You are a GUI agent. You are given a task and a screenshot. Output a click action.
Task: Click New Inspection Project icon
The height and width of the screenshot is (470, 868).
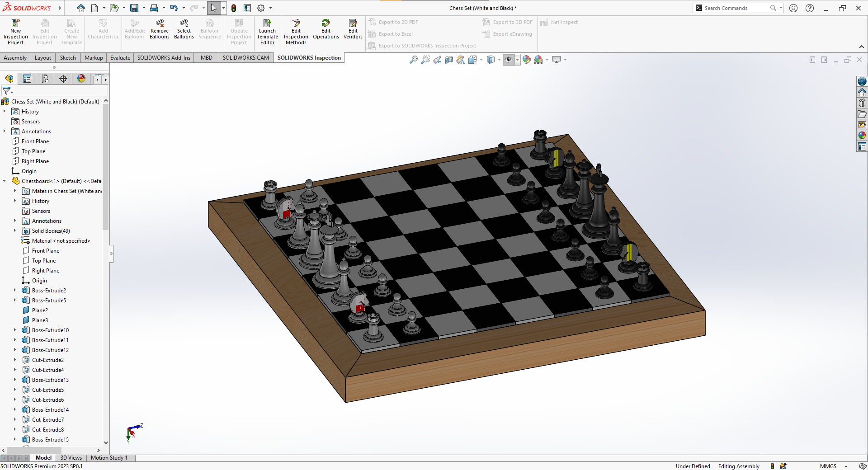coord(15,32)
